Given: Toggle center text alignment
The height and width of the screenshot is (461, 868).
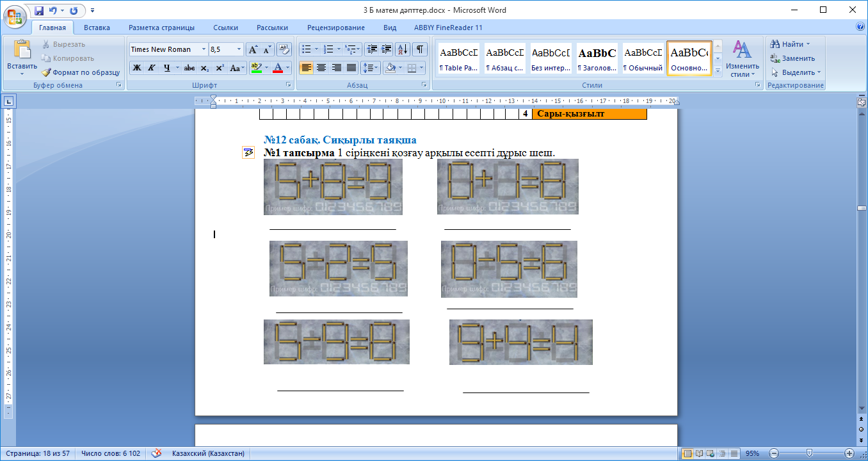Looking at the screenshot, I should [321, 68].
